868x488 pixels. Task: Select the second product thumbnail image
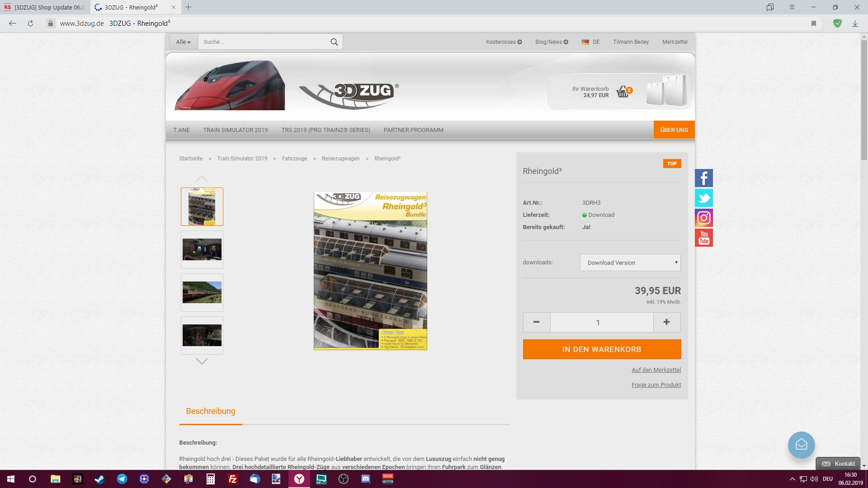(202, 249)
